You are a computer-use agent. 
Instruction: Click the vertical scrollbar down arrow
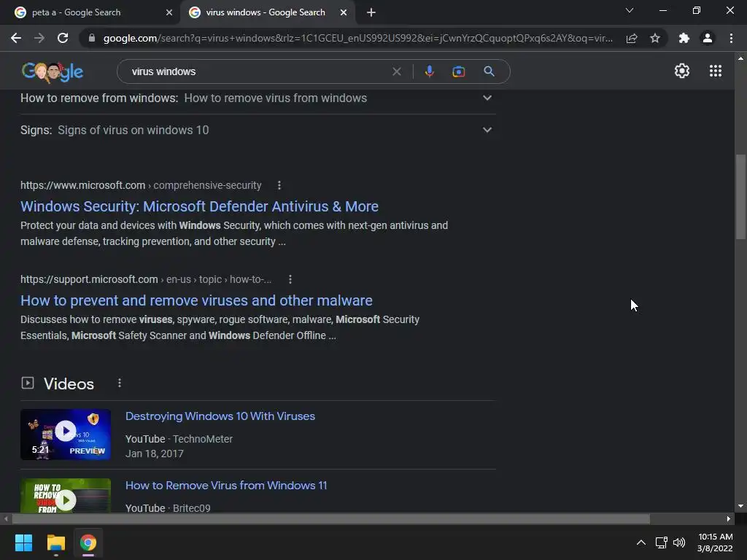tap(740, 506)
